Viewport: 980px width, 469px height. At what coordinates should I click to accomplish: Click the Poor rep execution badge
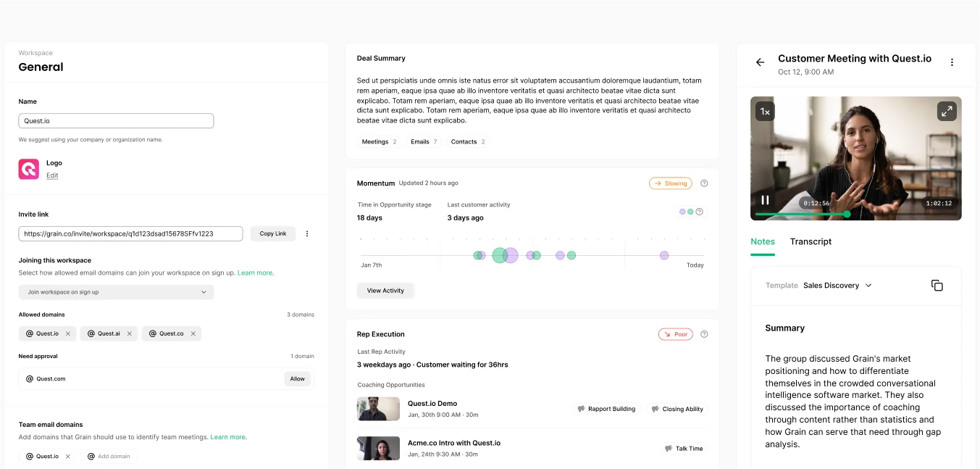pos(675,334)
